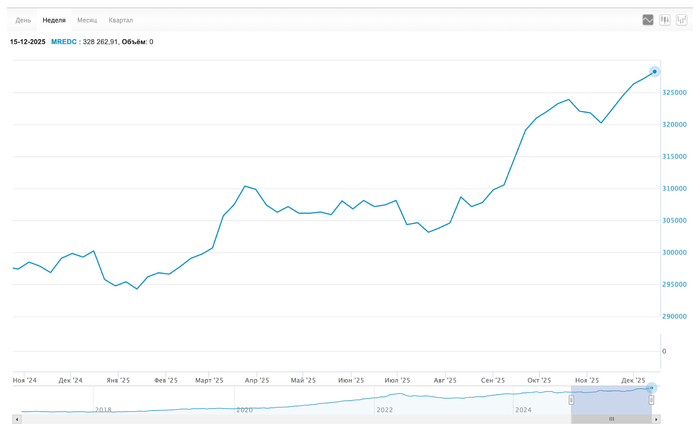Click the navigator's left range handle
The width and height of the screenshot is (700, 429).
(x=572, y=400)
